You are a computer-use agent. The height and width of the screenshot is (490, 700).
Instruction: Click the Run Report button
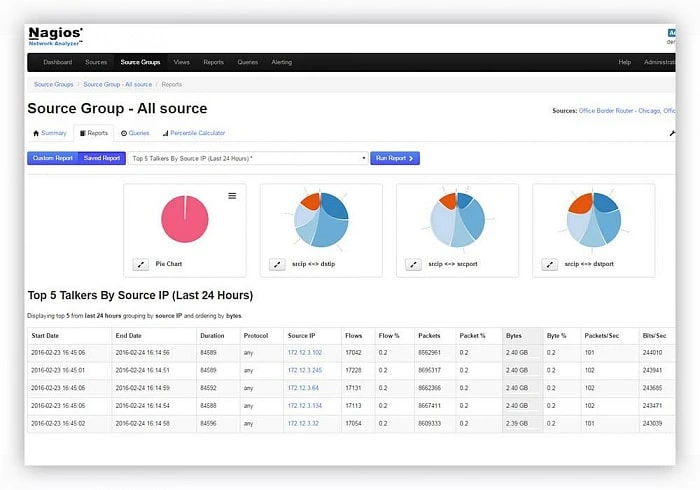395,158
